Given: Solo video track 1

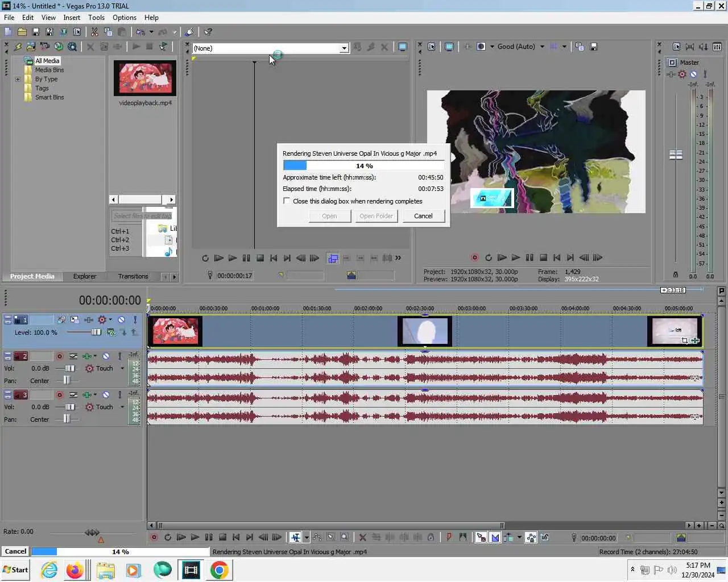Looking at the screenshot, I should tap(135, 320).
